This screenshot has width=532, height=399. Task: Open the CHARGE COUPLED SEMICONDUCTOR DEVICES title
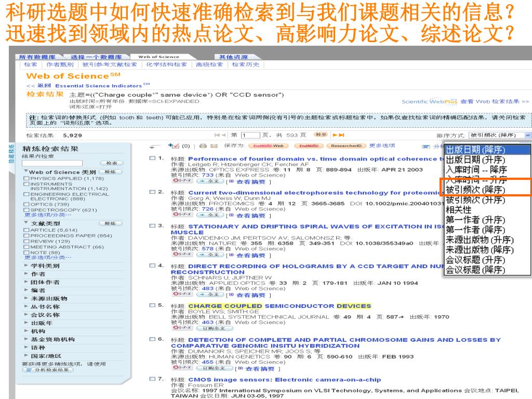[x=280, y=306]
